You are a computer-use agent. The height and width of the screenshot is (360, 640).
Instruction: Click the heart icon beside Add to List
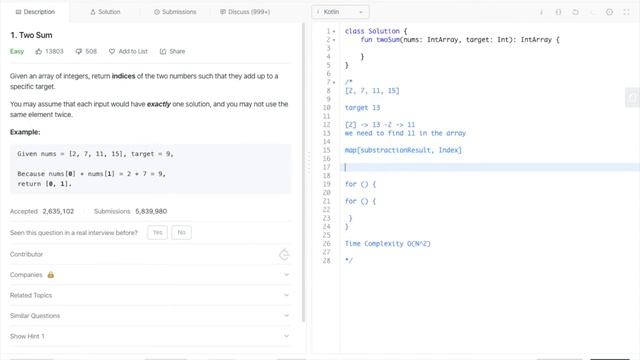pyautogui.click(x=112, y=51)
